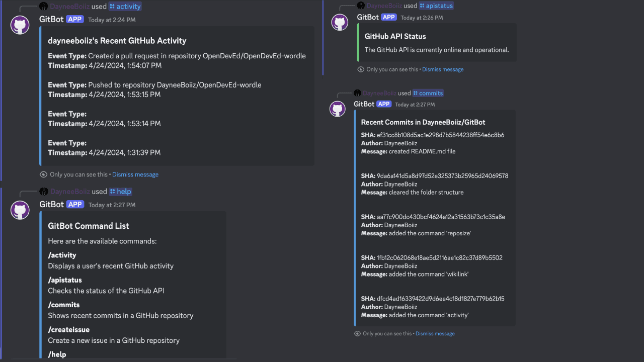
Task: Click the 'activity' slash command tag
Action: point(125,7)
